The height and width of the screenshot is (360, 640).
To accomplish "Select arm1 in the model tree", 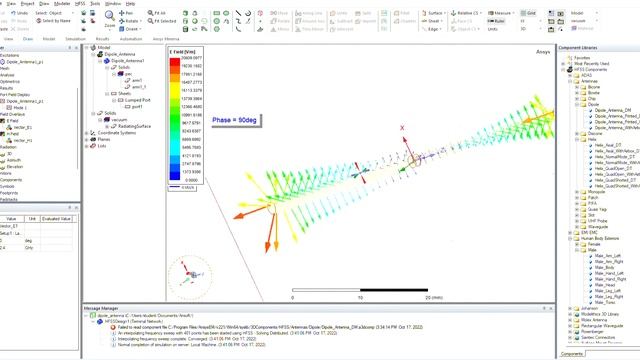I will click(137, 80).
